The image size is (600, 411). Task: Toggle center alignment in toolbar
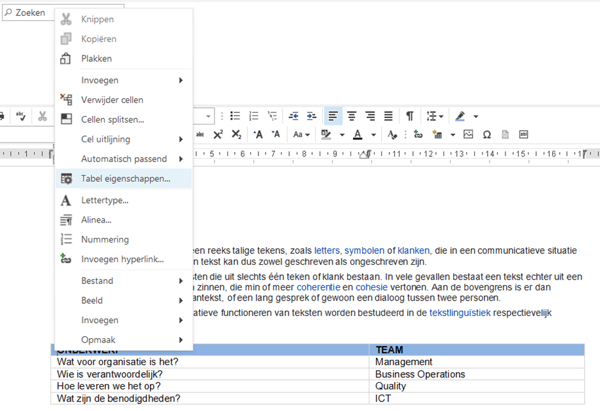tap(352, 116)
